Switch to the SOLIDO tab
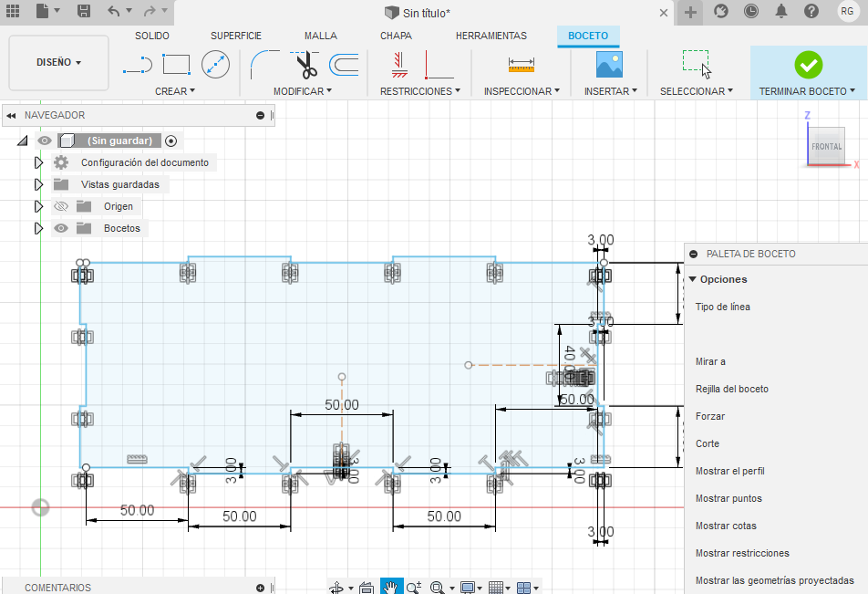 click(151, 36)
